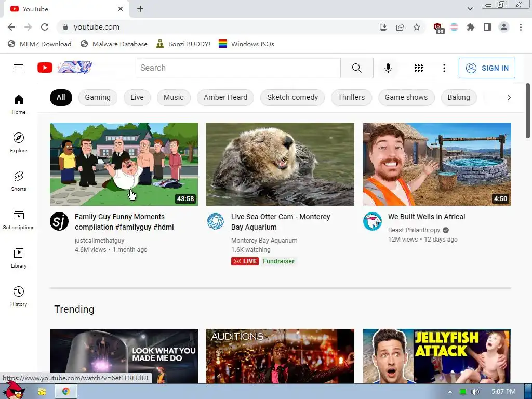This screenshot has height=399, width=532.
Task: Click the install app icon in address bar
Action: 383,27
